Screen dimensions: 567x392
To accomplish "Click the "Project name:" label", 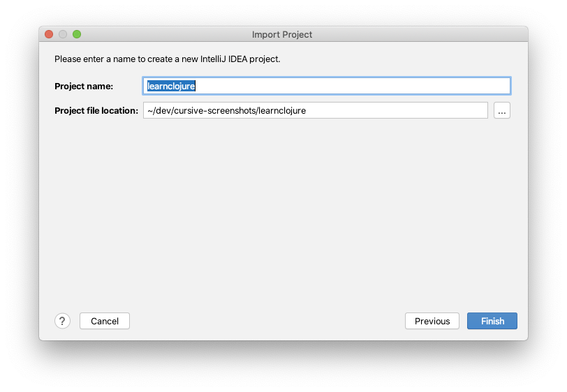I will (84, 86).
